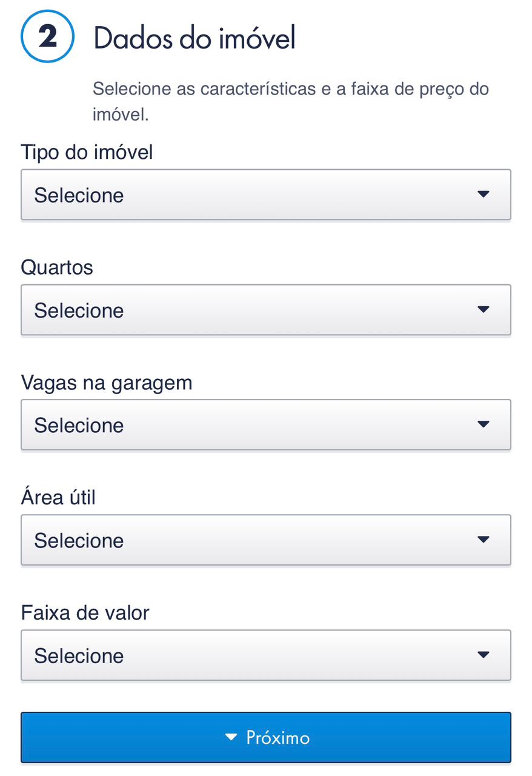Open the Vagas na garagem dropdown
Viewport: 532px width, 776px height.
[x=265, y=424]
